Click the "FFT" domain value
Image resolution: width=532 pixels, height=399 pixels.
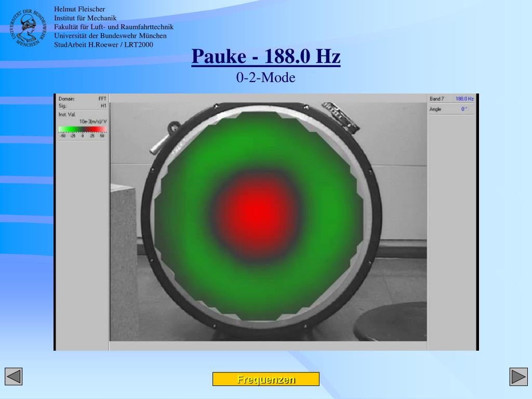pyautogui.click(x=102, y=99)
